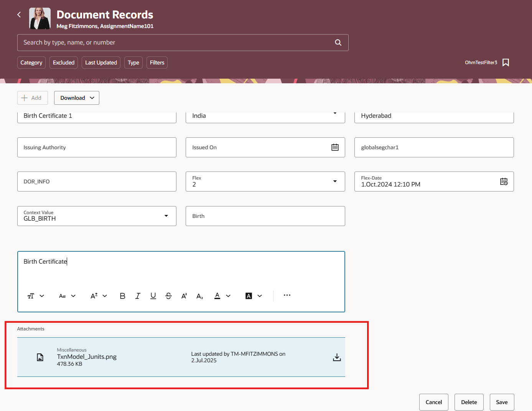Screen dimensions: 532x411
Task: Click the Document Records page title
Action: click(x=105, y=15)
